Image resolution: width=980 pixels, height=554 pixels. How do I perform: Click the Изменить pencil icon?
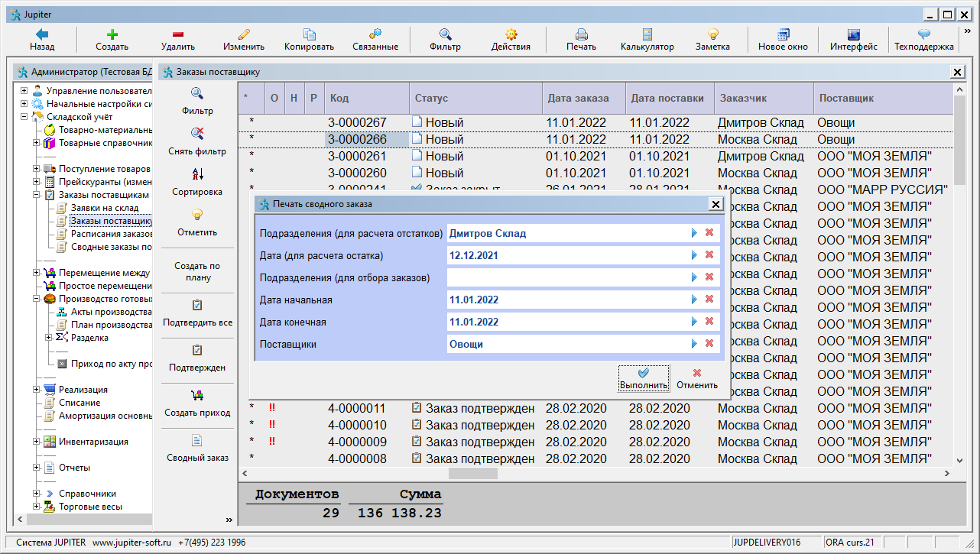coord(244,34)
